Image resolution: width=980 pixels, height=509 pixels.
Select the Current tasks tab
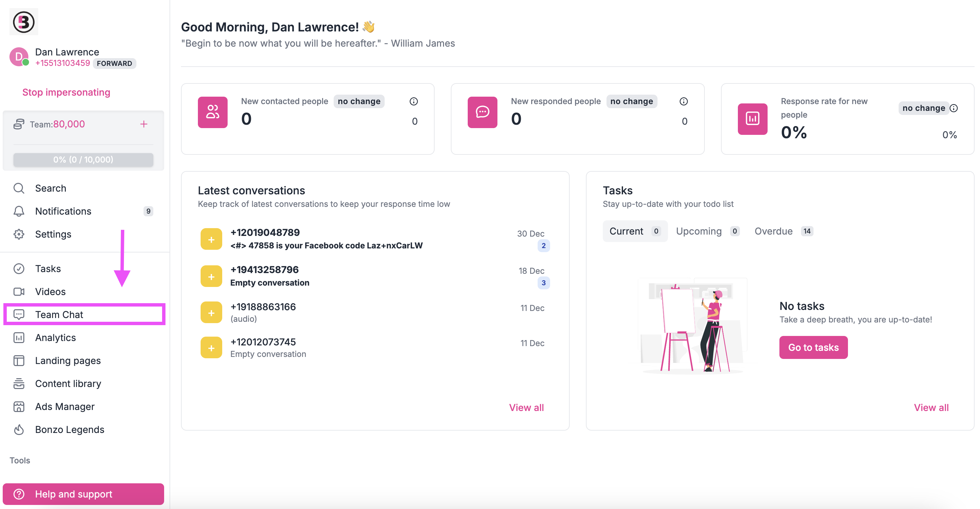point(635,231)
